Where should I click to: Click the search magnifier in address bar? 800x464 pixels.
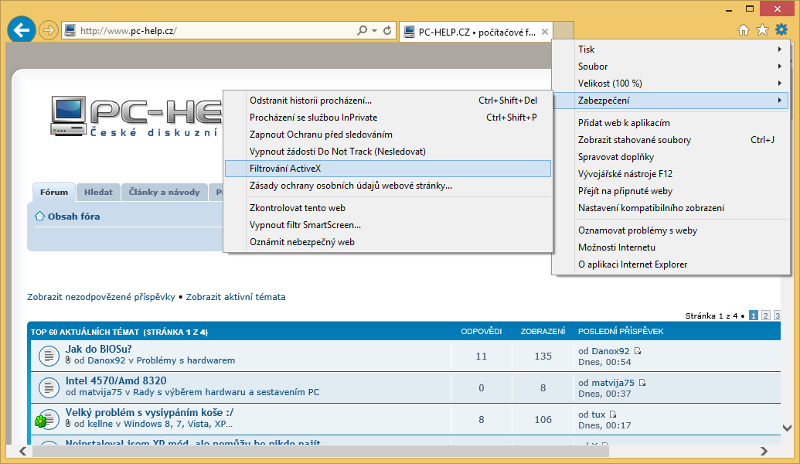pos(360,31)
